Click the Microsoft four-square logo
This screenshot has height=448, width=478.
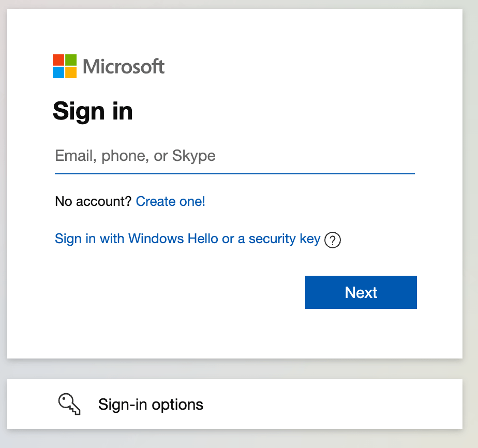65,66
